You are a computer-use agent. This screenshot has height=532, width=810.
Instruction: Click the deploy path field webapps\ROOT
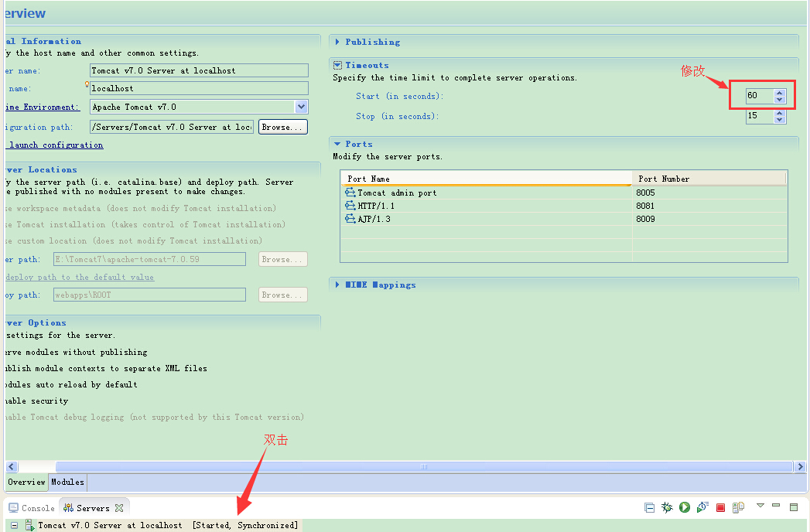point(149,295)
